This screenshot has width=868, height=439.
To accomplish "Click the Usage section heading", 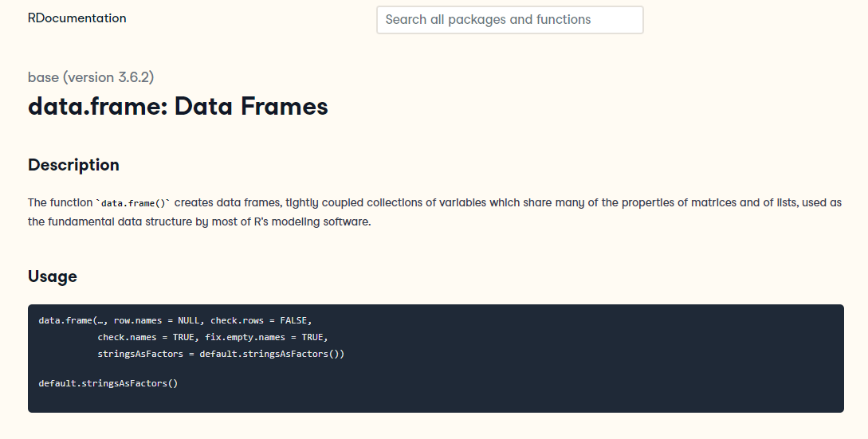I will click(x=53, y=276).
